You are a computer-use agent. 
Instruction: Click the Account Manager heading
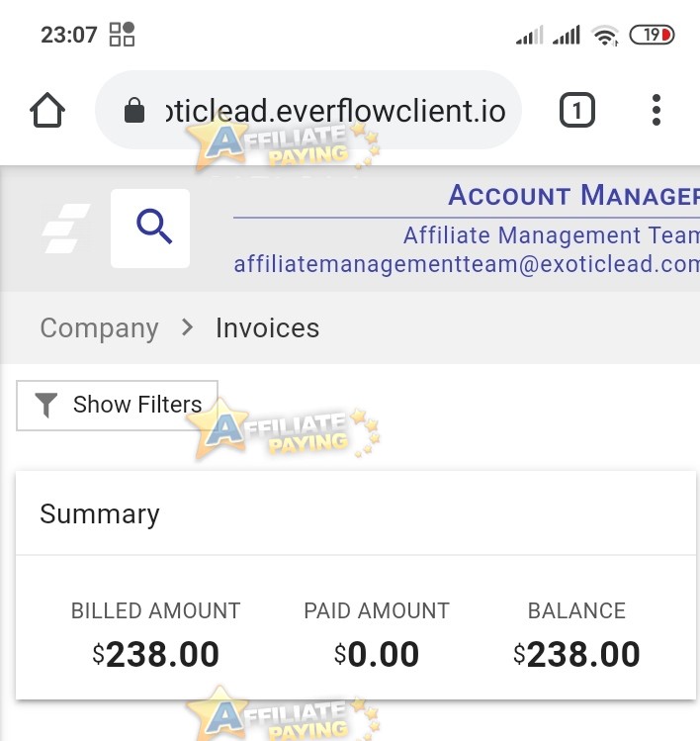[573, 195]
